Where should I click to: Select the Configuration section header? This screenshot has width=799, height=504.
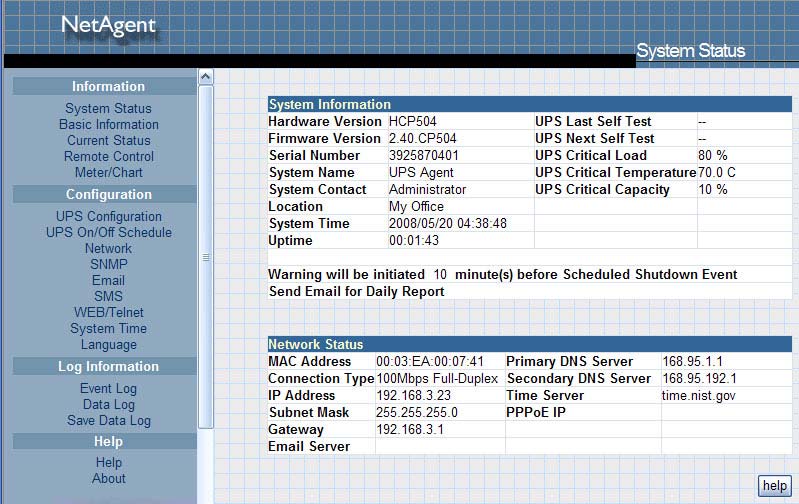pos(105,195)
